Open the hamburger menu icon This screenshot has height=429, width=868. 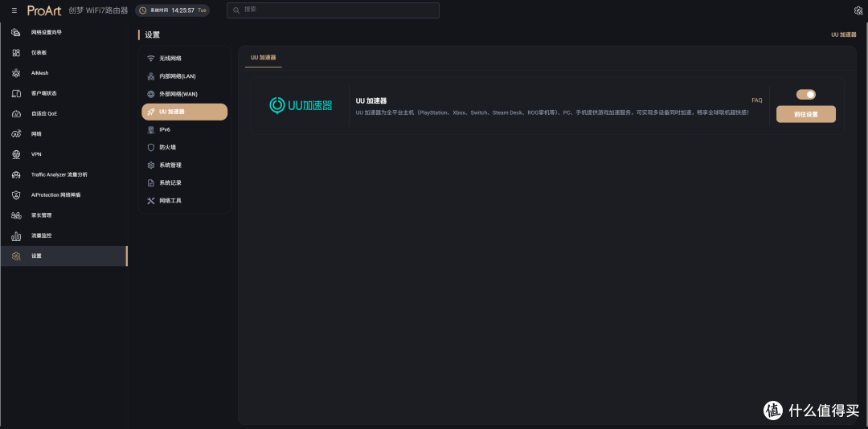coord(14,10)
